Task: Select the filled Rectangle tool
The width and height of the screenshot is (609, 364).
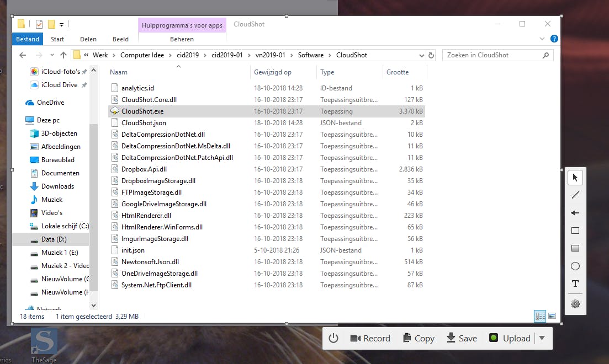Action: pos(575,248)
